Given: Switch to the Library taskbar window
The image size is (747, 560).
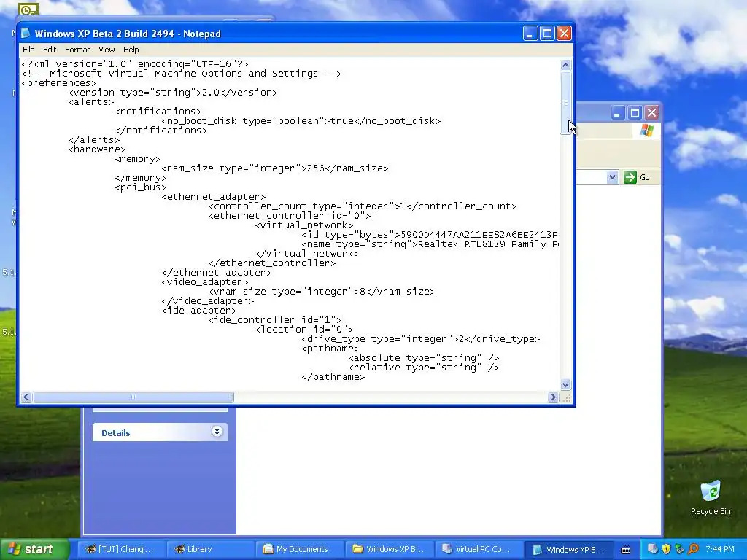Looking at the screenshot, I should pyautogui.click(x=209, y=549).
